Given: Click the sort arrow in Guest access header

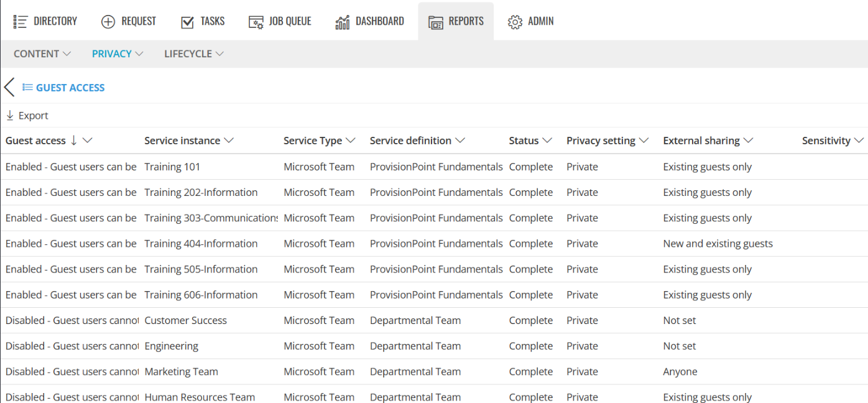Looking at the screenshot, I should (x=74, y=141).
